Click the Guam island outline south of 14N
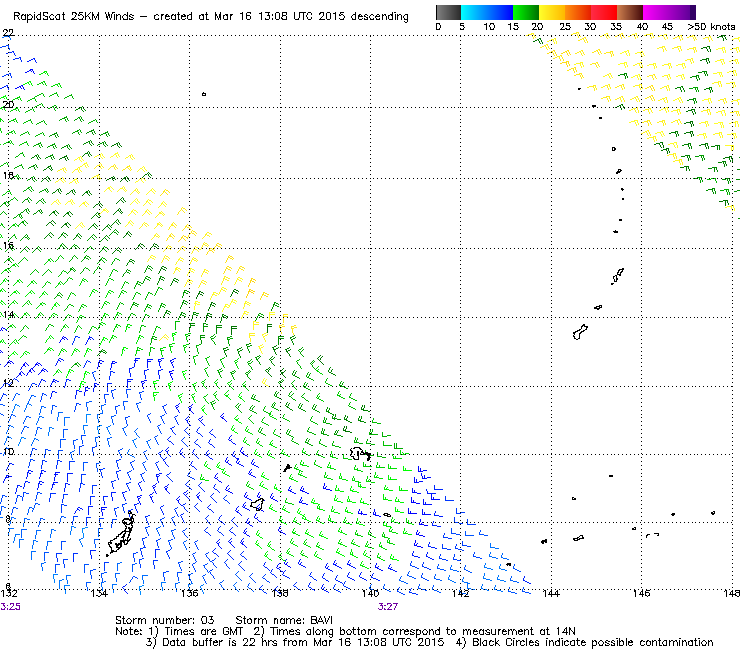This screenshot has height=650, width=740. coord(580,332)
